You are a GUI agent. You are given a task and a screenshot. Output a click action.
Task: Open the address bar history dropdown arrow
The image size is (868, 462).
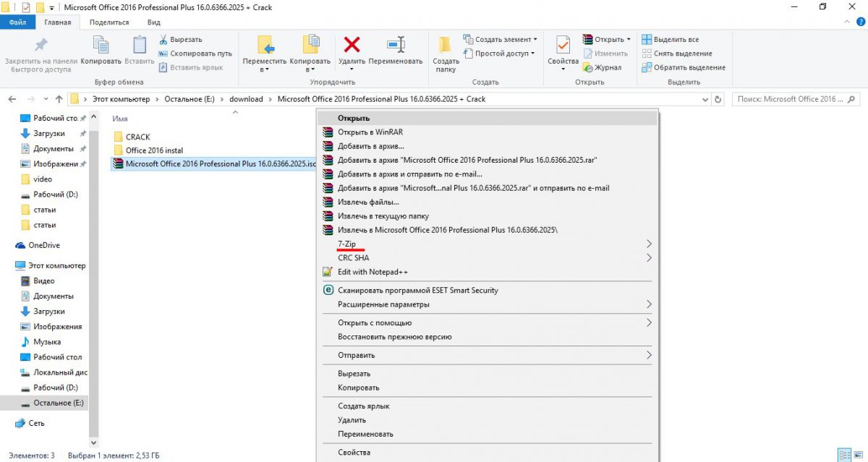[x=706, y=99]
